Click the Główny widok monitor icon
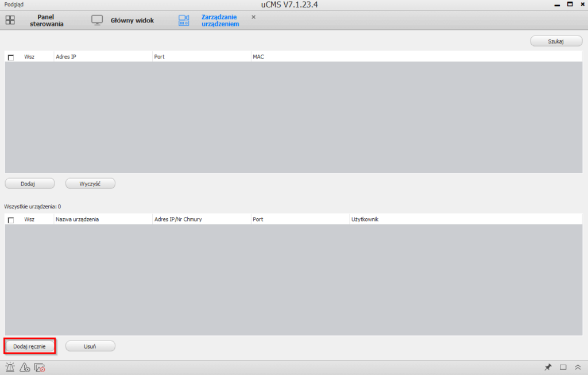 (x=97, y=20)
